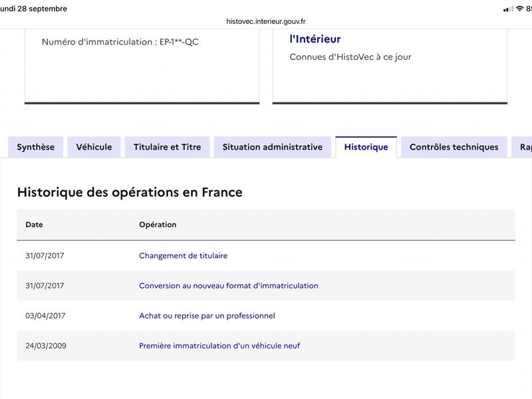Select the Historique tab
Viewport: 532px width, 399px height.
point(366,147)
